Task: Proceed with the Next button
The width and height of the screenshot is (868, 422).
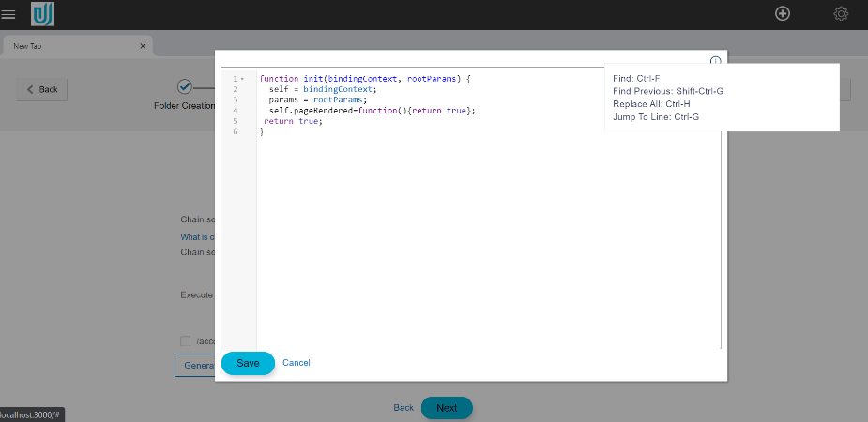Action: click(447, 408)
